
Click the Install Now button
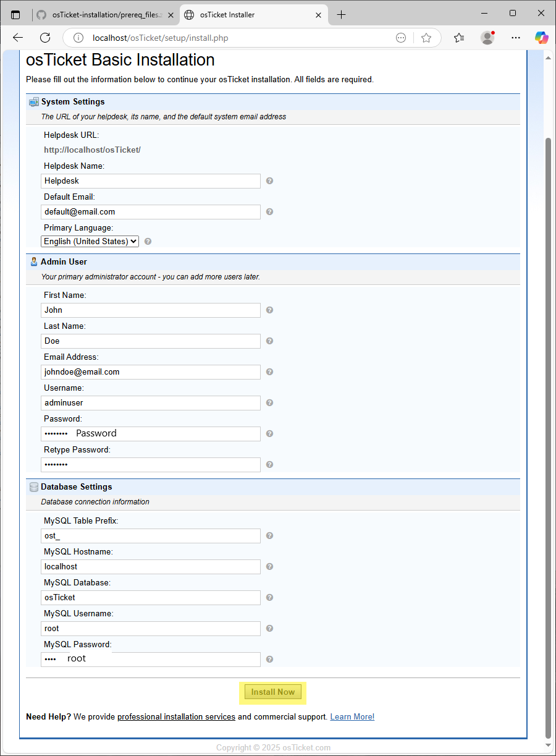[x=273, y=692]
